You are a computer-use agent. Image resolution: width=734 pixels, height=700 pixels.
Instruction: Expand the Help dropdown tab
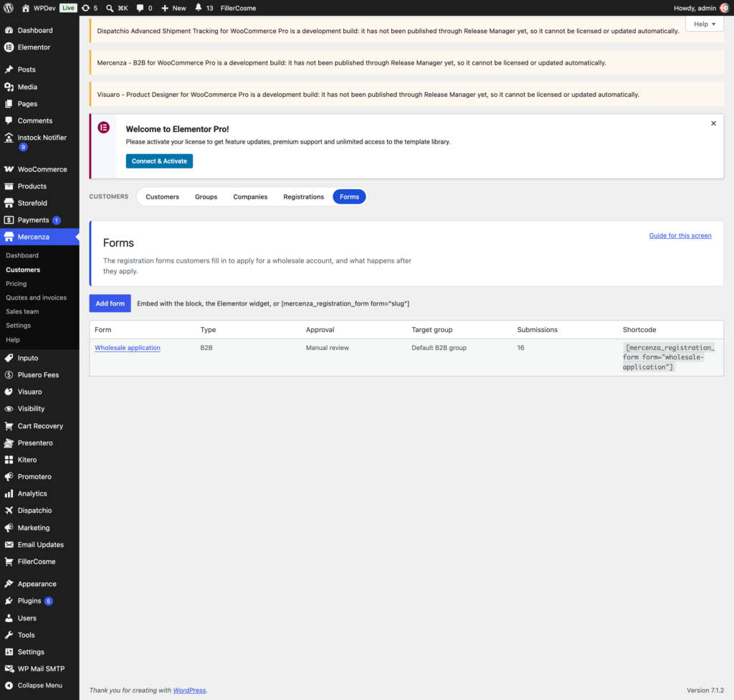click(x=704, y=24)
